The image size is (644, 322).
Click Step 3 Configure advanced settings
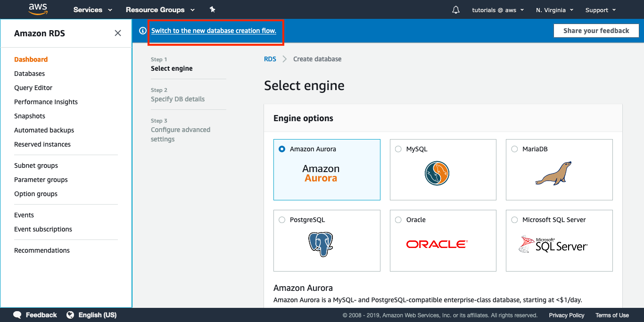point(181,130)
